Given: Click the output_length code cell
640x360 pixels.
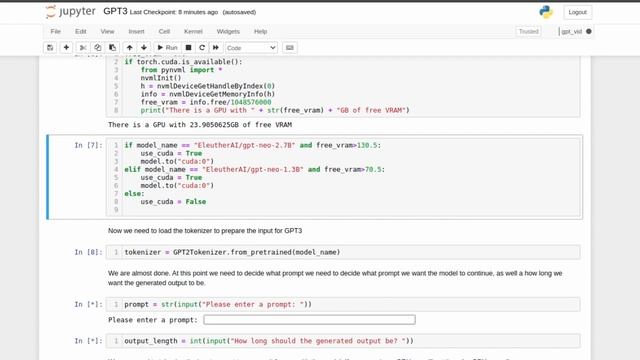Looking at the screenshot, I should pyautogui.click(x=343, y=341).
